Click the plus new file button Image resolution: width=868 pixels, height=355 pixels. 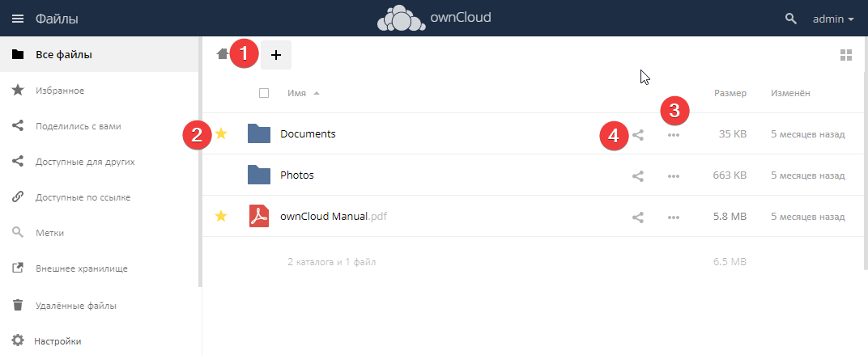[x=276, y=55]
